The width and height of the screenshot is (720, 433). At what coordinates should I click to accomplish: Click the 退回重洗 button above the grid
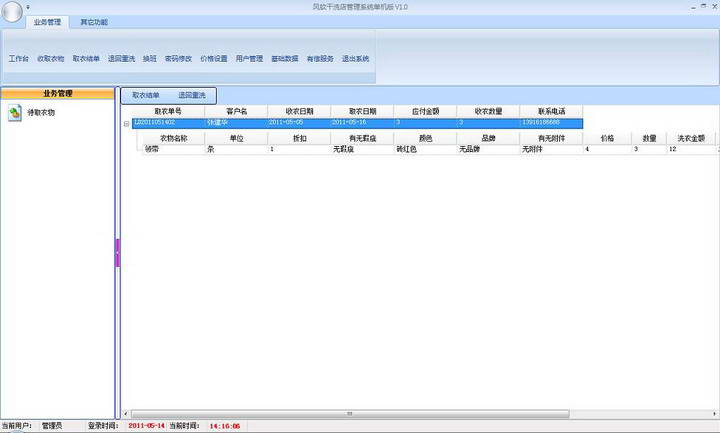pos(192,96)
